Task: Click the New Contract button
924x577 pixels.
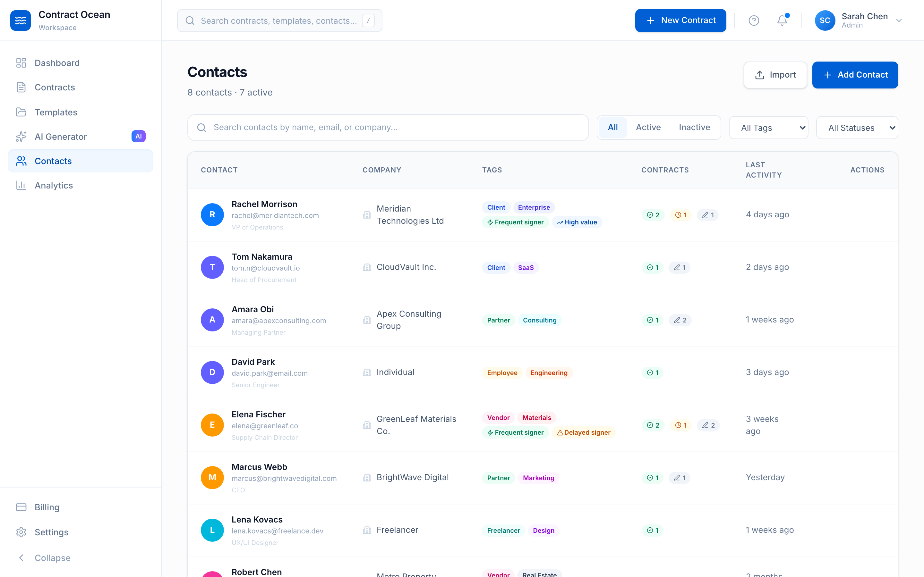Action: coord(680,20)
